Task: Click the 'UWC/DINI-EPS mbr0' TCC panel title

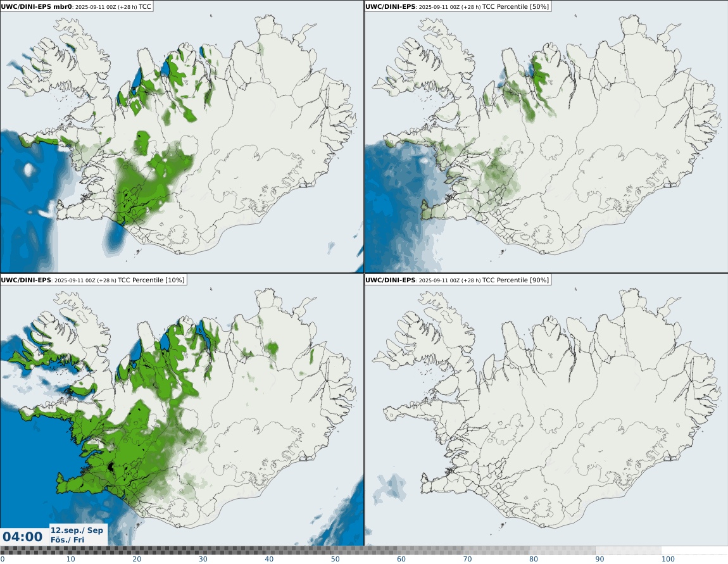Action: [x=77, y=6]
